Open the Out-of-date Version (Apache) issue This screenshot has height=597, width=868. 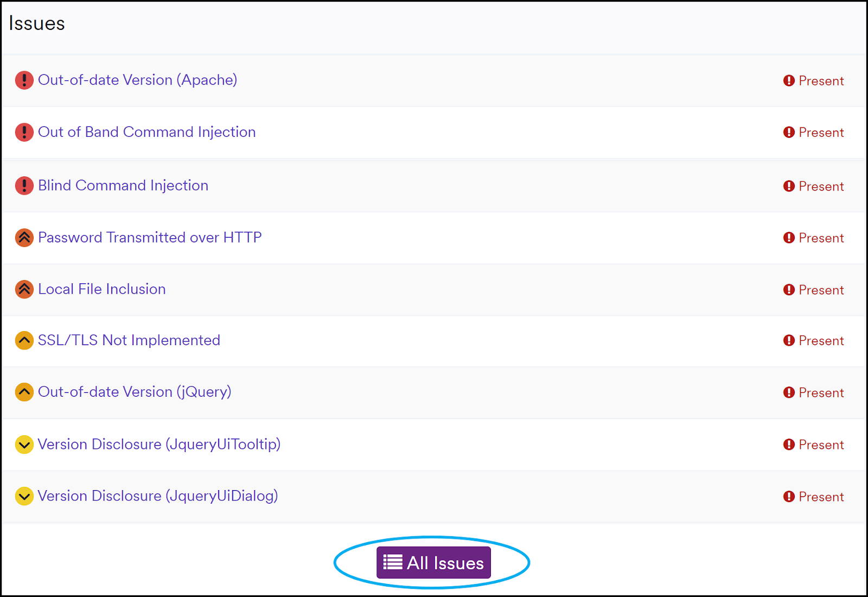click(x=137, y=80)
